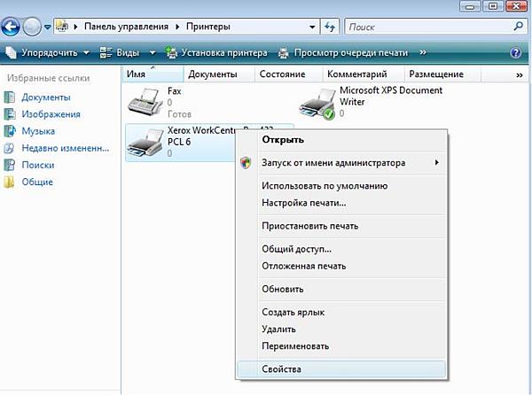Image resolution: width=532 pixels, height=396 pixels.
Task: Open Поиски in favorite links
Action: click(x=37, y=165)
